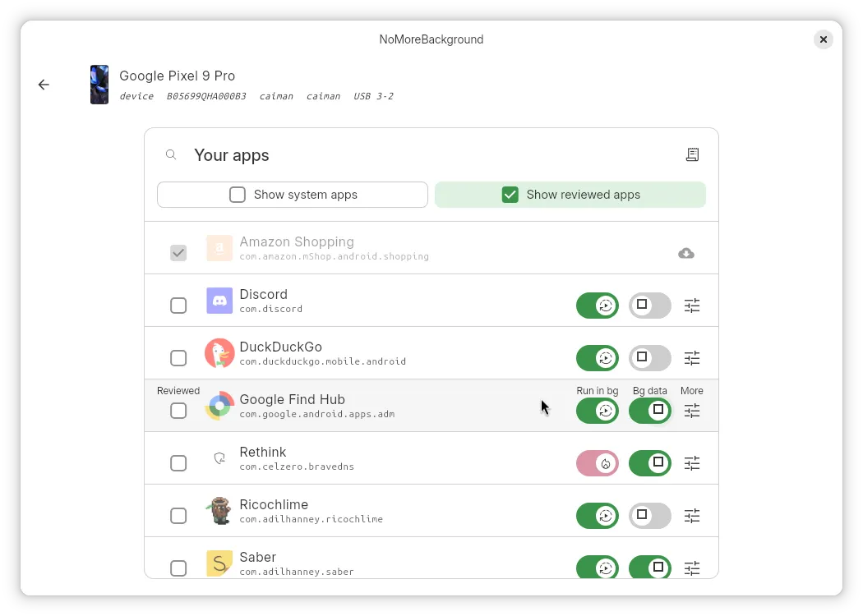Click the Discord app icon
Image resolution: width=863 pixels, height=616 pixels.
(x=219, y=301)
